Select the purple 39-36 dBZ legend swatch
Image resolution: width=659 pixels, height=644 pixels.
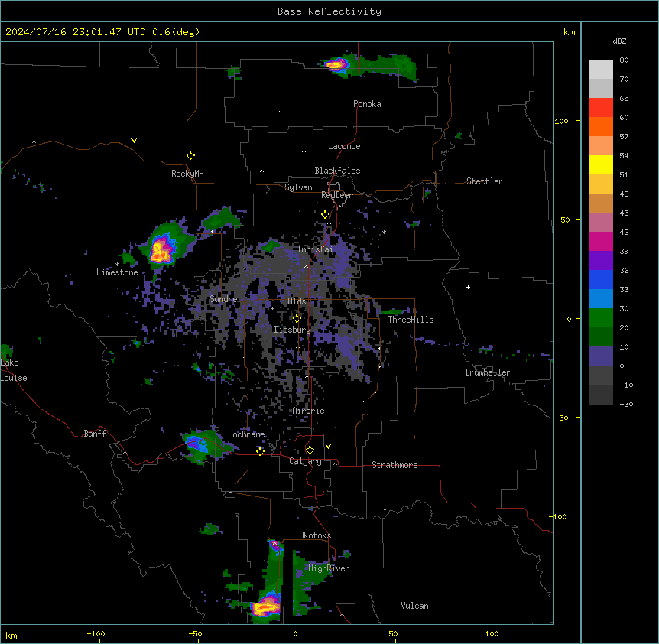pos(601,261)
